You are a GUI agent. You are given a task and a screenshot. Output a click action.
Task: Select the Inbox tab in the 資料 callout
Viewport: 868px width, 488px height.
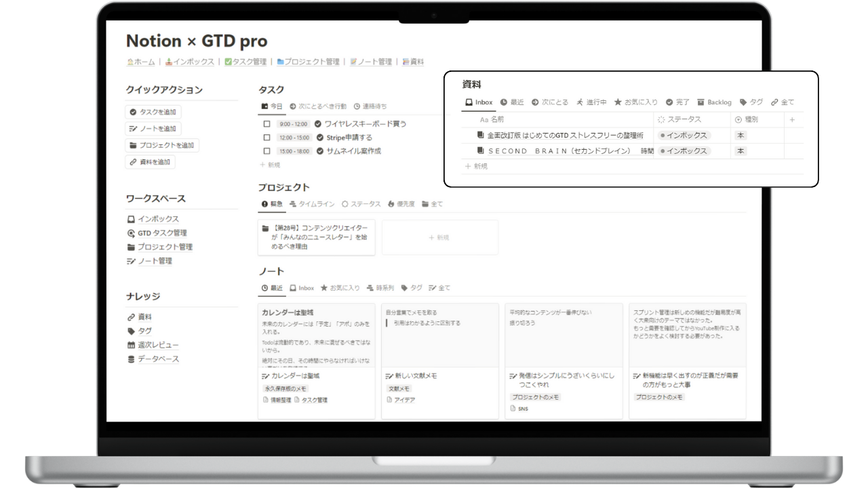click(479, 102)
